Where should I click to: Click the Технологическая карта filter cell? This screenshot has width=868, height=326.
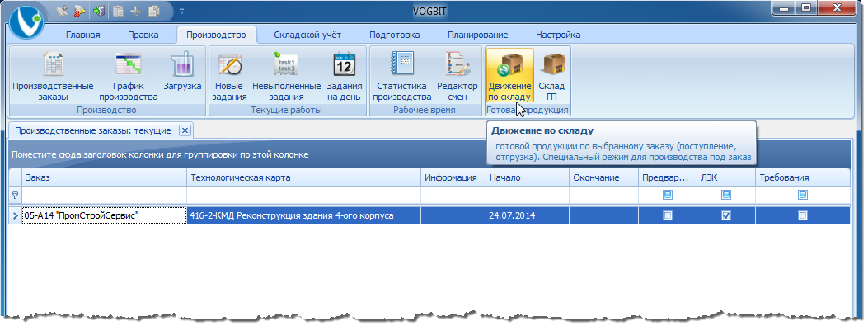[x=303, y=195]
